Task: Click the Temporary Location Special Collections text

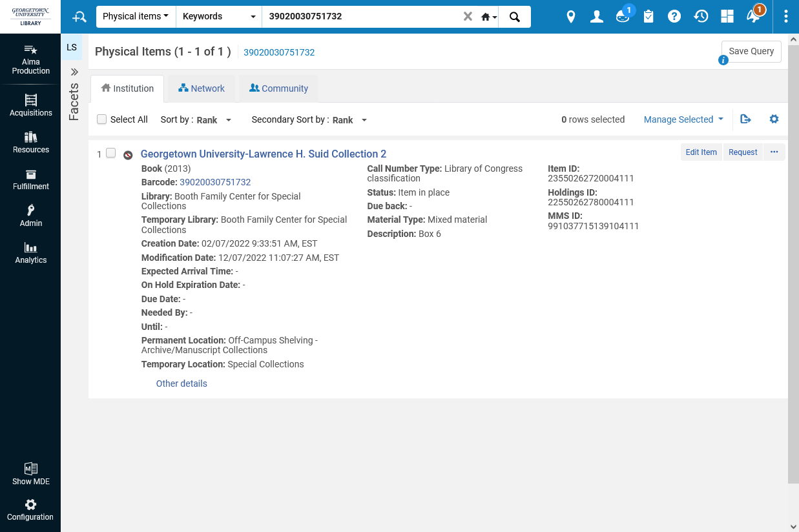Action: (x=265, y=364)
